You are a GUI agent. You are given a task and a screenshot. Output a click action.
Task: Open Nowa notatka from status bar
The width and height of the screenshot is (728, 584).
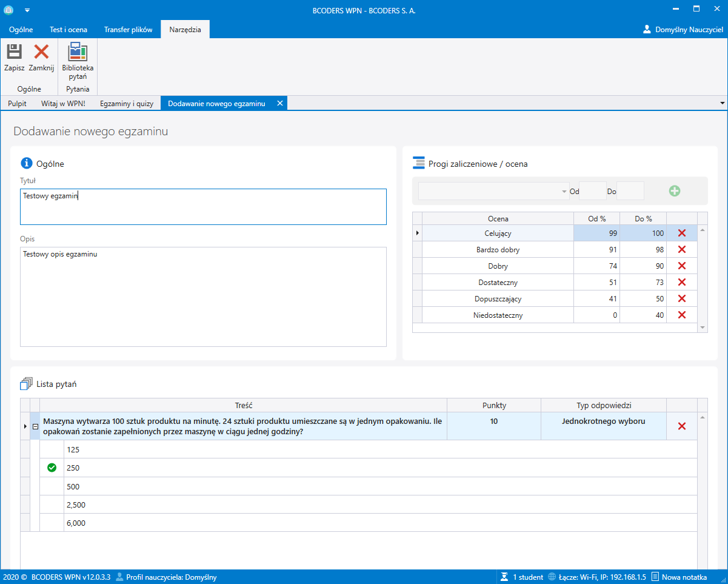coord(680,577)
